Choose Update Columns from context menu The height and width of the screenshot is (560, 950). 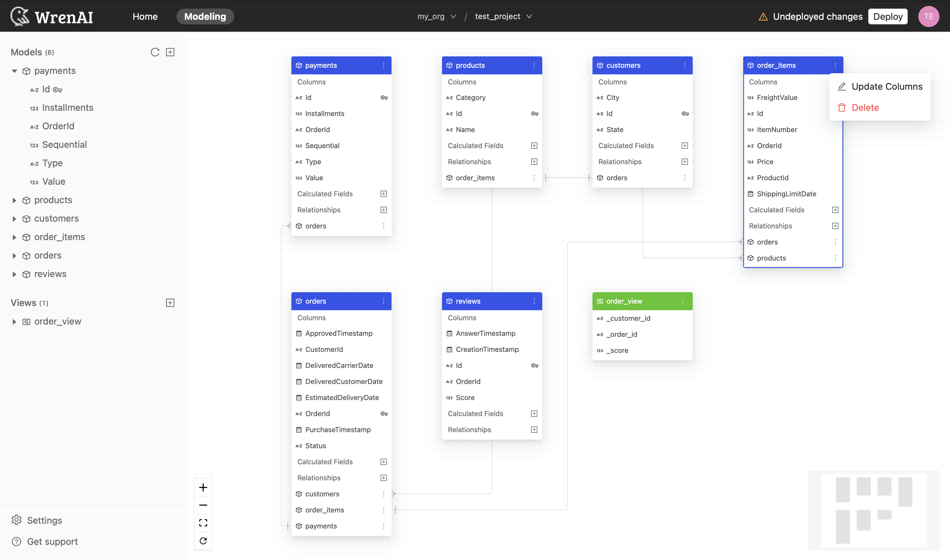pyautogui.click(x=880, y=86)
